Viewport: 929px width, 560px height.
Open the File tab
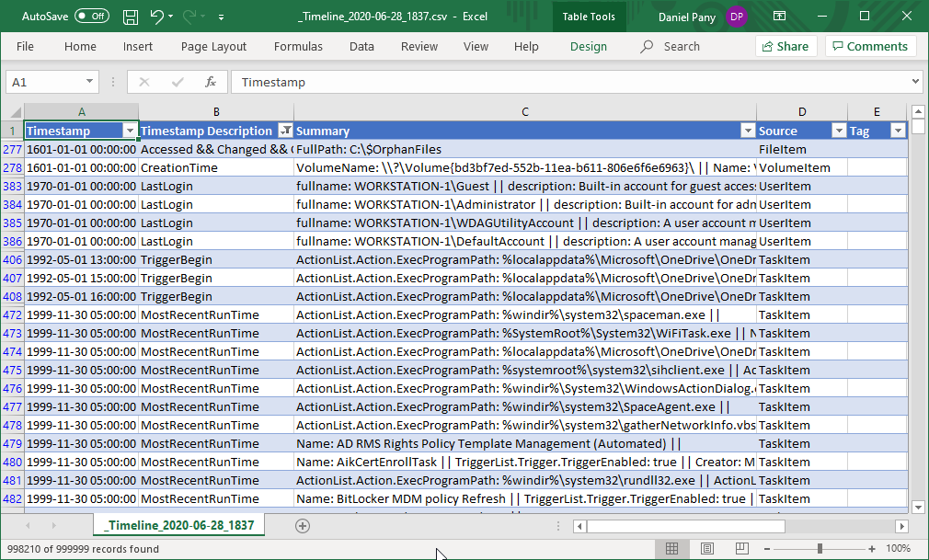[x=25, y=46]
